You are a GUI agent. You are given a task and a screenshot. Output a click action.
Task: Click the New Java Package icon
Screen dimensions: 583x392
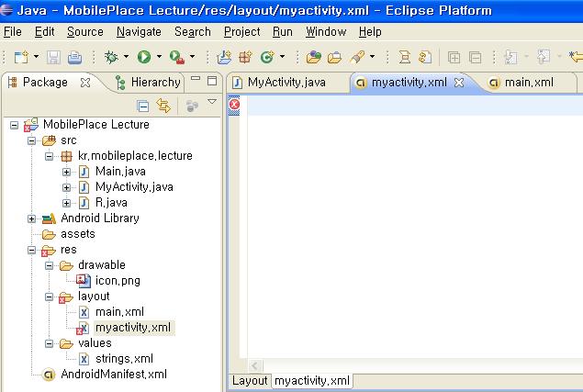(245, 57)
